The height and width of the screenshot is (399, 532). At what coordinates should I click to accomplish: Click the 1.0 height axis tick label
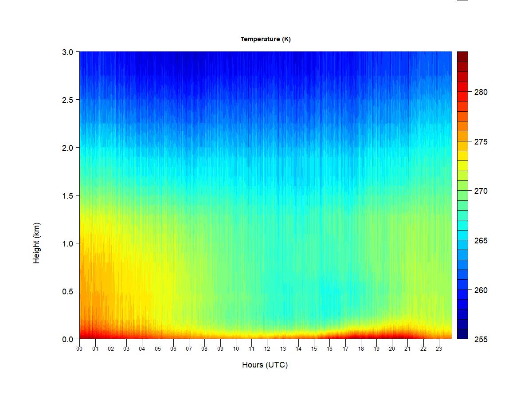[67, 243]
